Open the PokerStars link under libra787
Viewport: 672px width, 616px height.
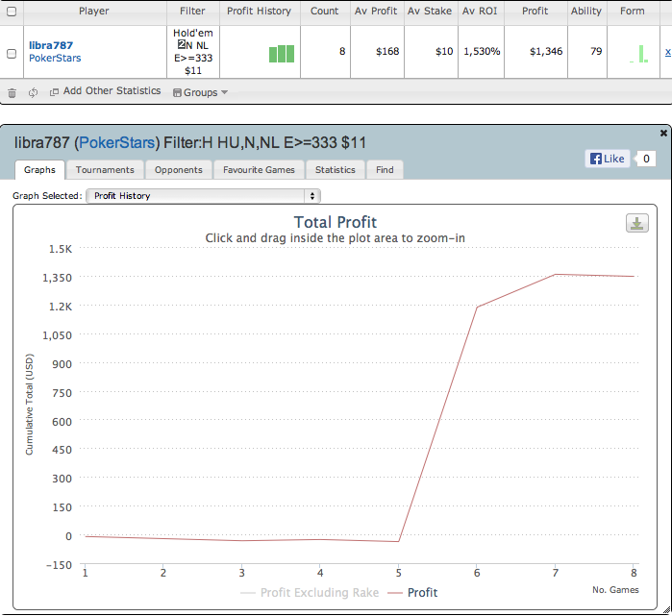click(55, 58)
